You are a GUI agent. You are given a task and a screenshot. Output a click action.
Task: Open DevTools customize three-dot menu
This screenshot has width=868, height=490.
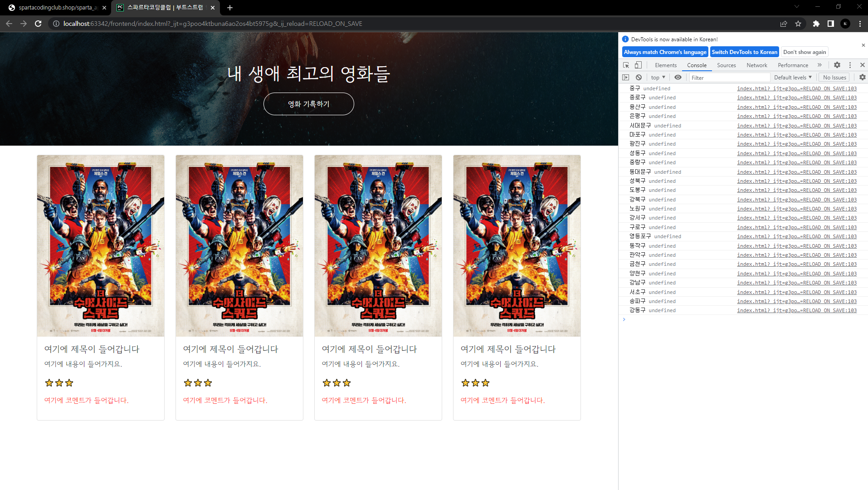(x=850, y=65)
